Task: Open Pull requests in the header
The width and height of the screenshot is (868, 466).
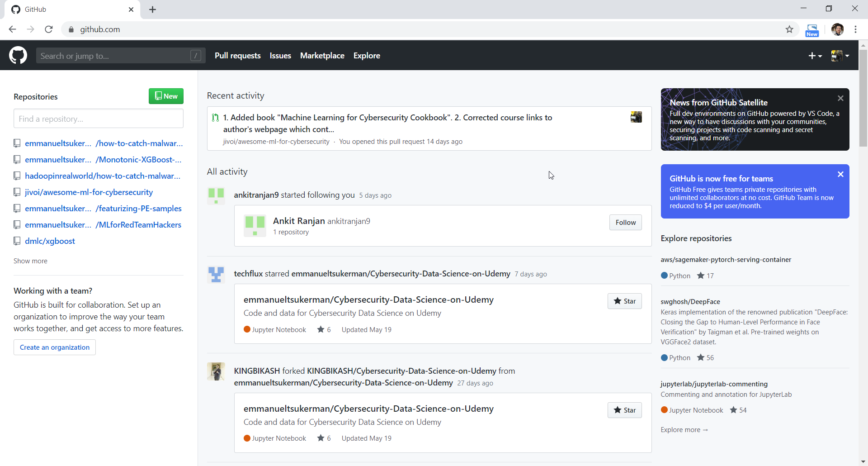Action: (x=238, y=56)
